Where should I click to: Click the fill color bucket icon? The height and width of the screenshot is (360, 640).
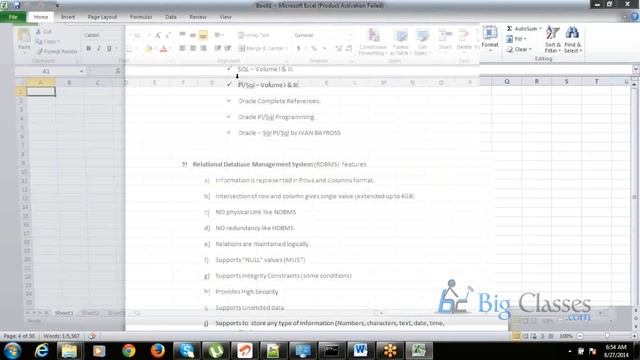click(x=148, y=49)
